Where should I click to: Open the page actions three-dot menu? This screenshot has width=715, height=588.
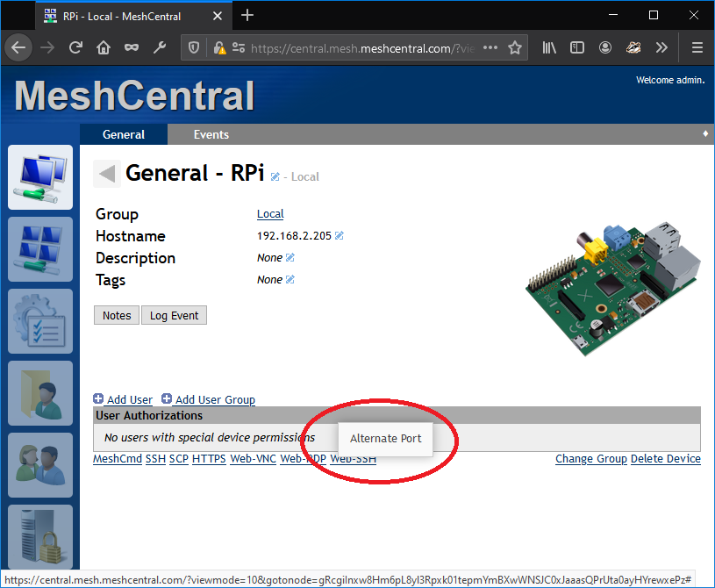pos(490,47)
